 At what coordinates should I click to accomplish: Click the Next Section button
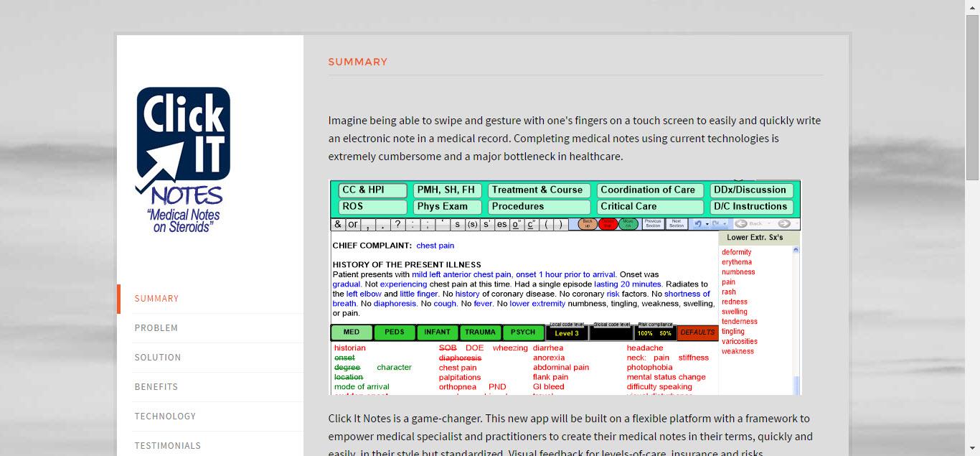pyautogui.click(x=677, y=224)
